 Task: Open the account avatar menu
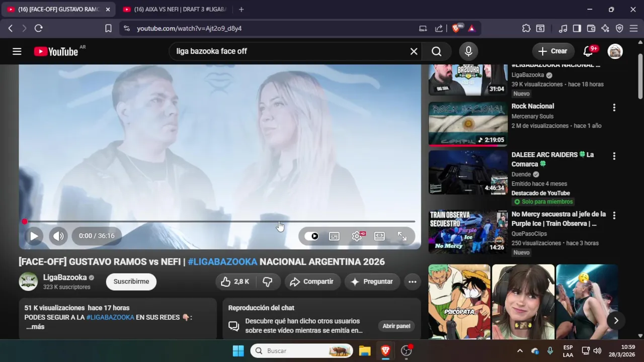(x=615, y=51)
